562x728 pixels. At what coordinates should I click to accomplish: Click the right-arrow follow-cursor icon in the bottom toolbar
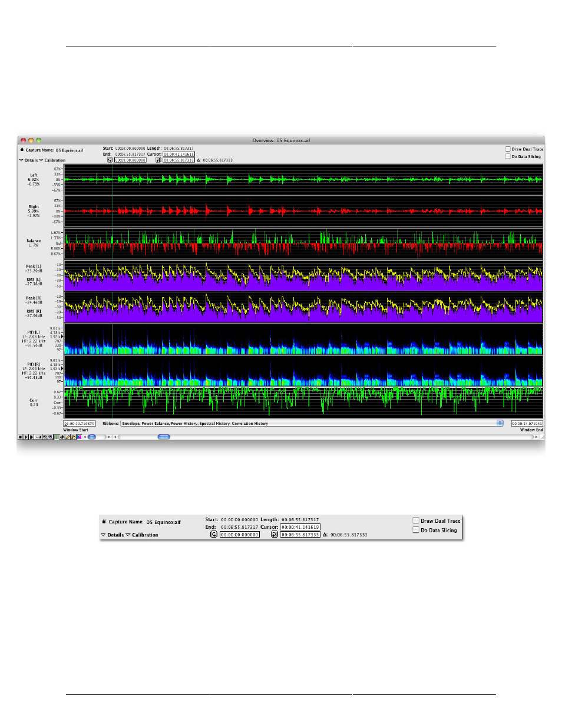click(39, 437)
